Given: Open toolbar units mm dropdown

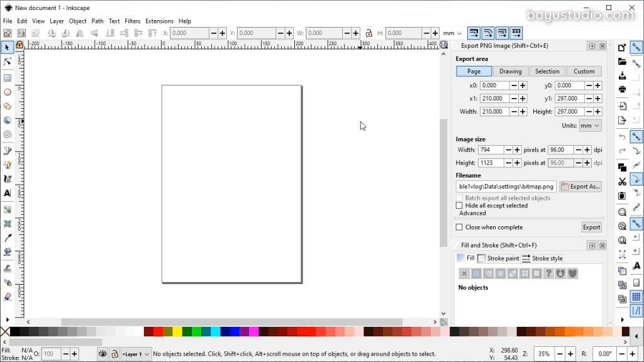Looking at the screenshot, I should [x=453, y=33].
